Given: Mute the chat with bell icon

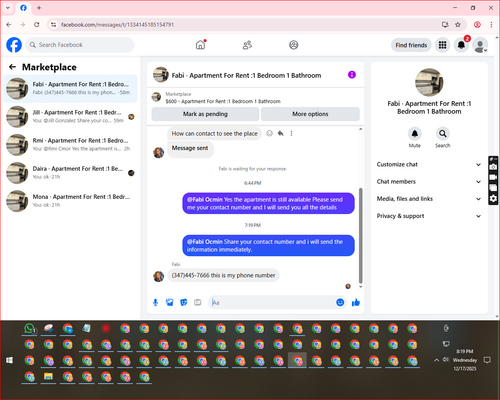Looking at the screenshot, I should click(415, 134).
